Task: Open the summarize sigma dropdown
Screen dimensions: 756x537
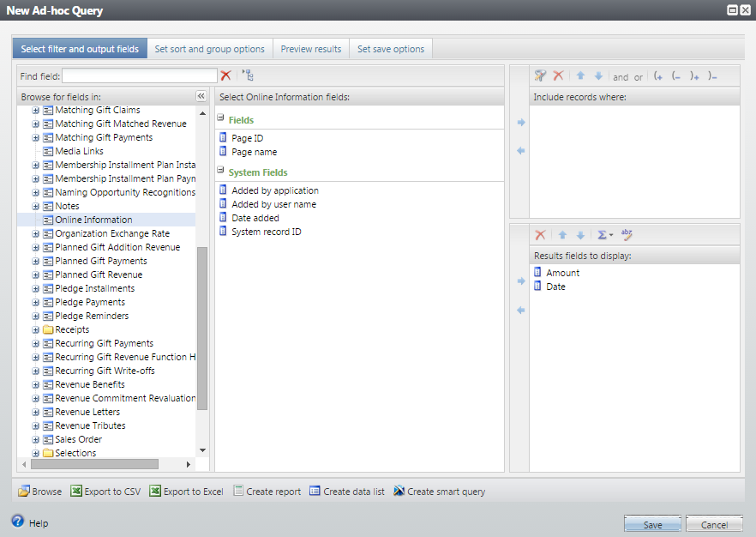Action: (x=605, y=235)
